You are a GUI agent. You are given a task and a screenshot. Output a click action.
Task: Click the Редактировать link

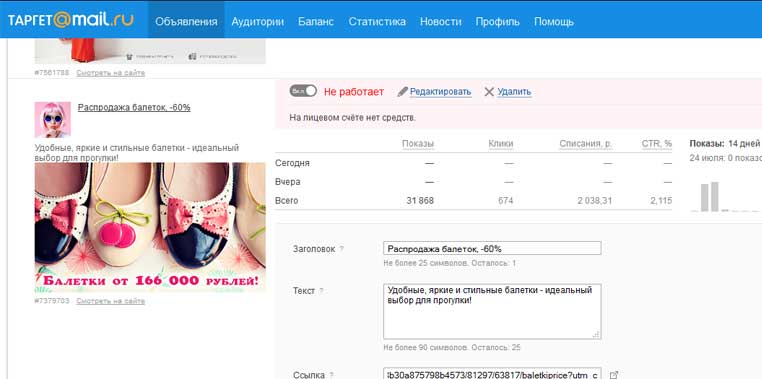[x=440, y=92]
